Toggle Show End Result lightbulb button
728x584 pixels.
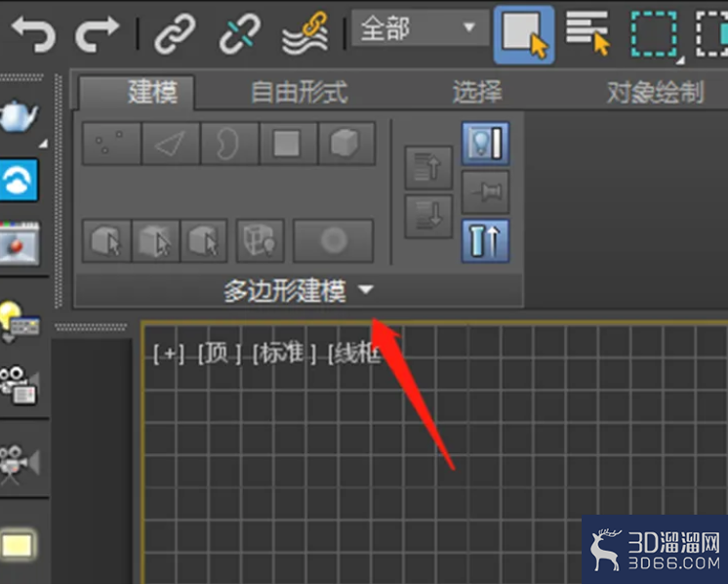click(485, 144)
